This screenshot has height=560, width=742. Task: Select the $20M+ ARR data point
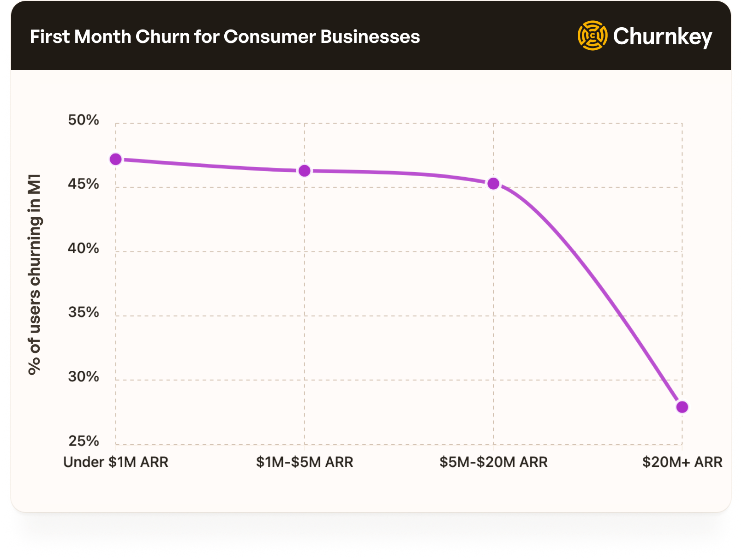pyautogui.click(x=682, y=407)
